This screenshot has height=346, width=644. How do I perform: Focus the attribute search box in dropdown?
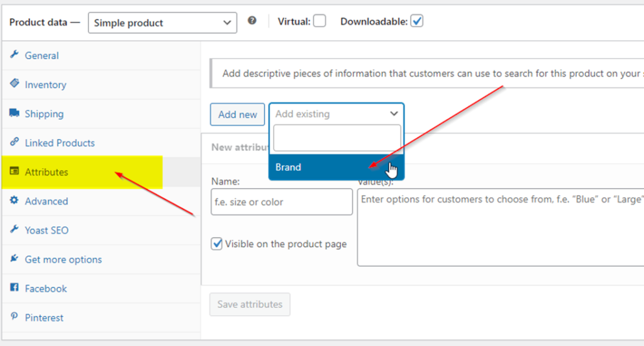(337, 138)
